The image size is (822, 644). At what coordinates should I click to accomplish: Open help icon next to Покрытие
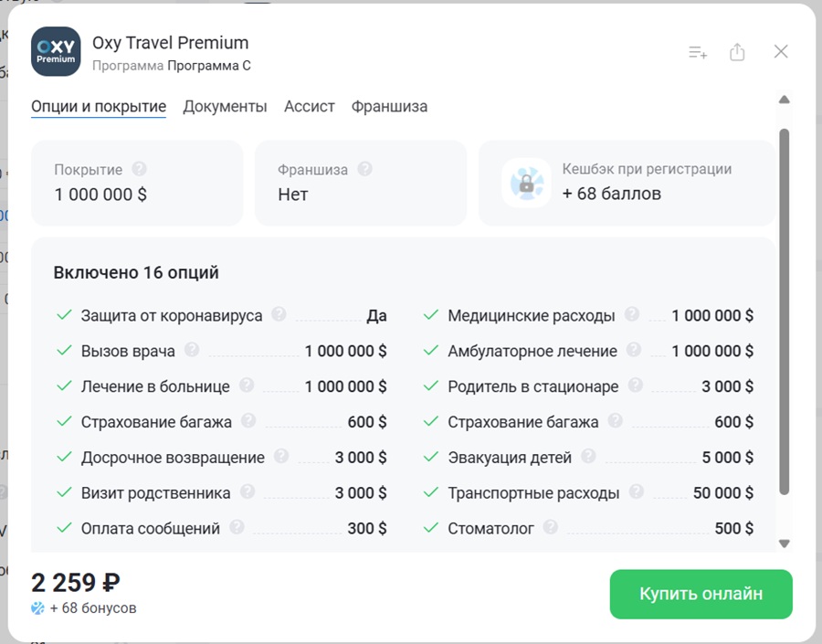point(139,169)
